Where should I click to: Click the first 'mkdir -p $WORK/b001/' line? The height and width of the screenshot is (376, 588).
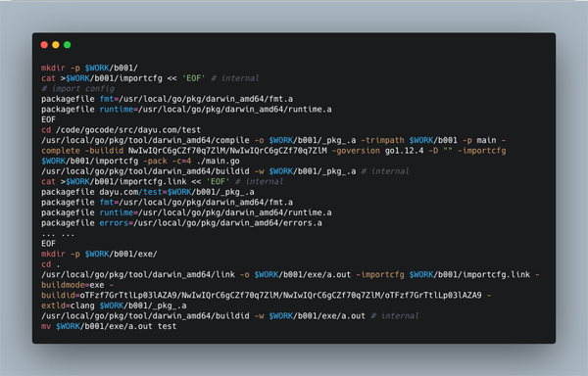pos(89,69)
